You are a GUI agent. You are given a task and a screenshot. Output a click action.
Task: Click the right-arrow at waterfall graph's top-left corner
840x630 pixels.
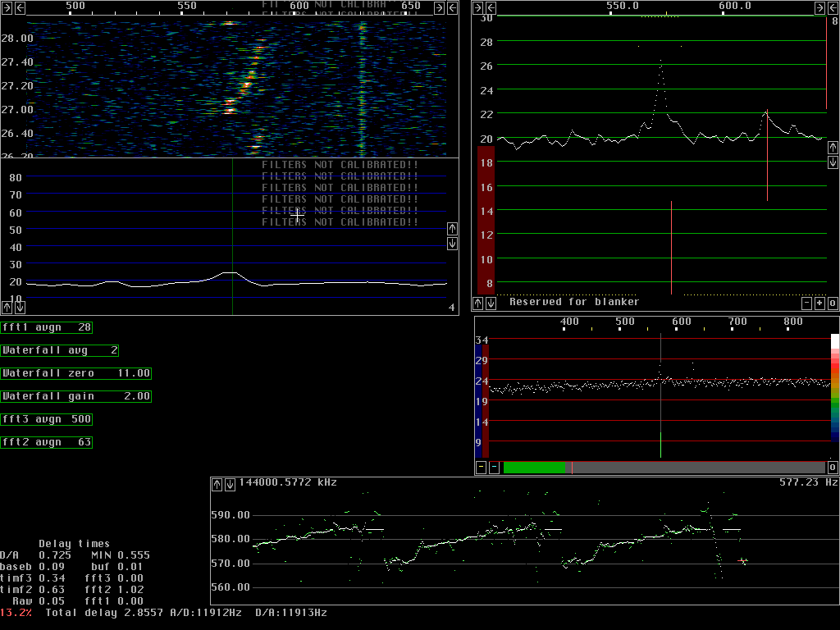[7, 7]
